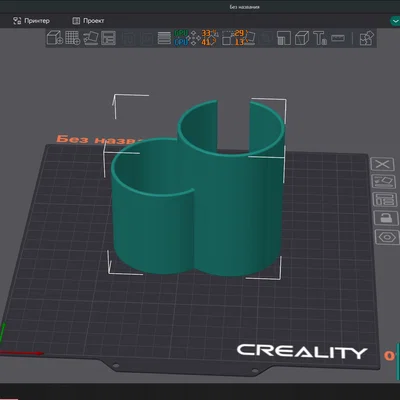Image resolution: width=400 pixels, height=400 pixels.
Task: Select the Seam painting cube tool
Action: click(x=302, y=38)
